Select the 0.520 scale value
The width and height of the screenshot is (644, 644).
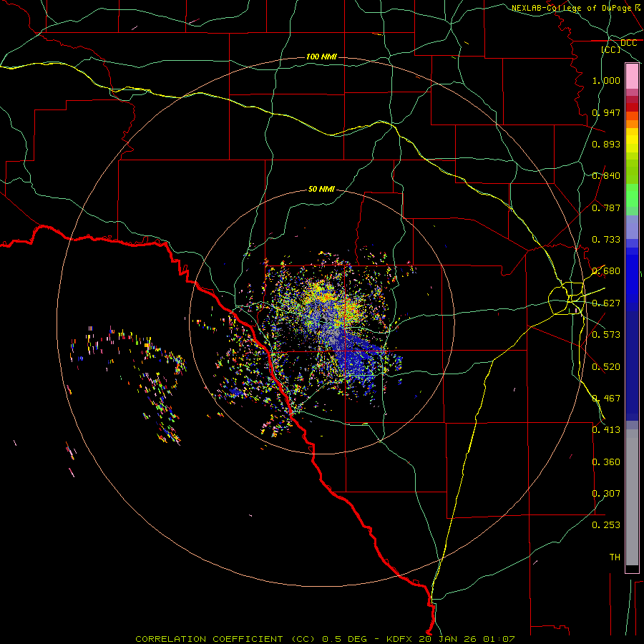[606, 367]
